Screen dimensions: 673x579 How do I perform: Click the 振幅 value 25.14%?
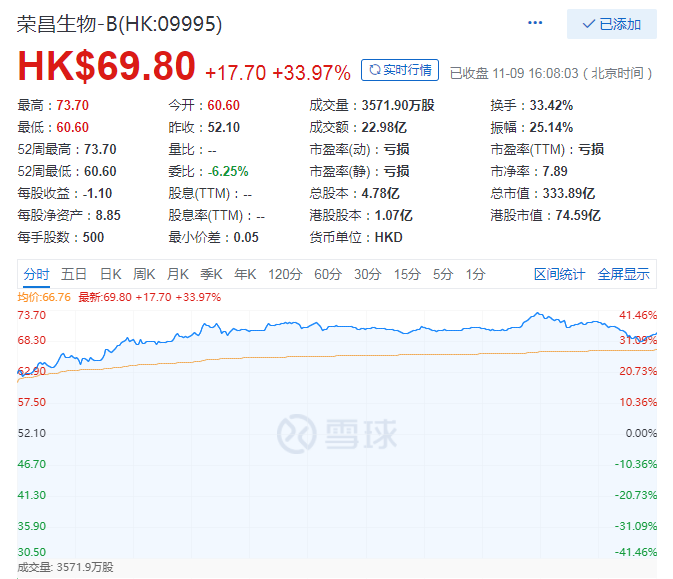coord(551,127)
